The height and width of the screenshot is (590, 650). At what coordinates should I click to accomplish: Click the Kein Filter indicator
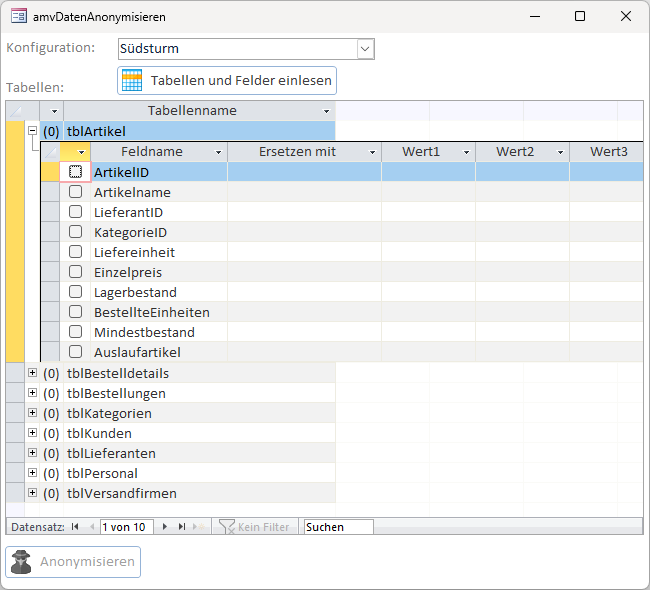coord(255,527)
